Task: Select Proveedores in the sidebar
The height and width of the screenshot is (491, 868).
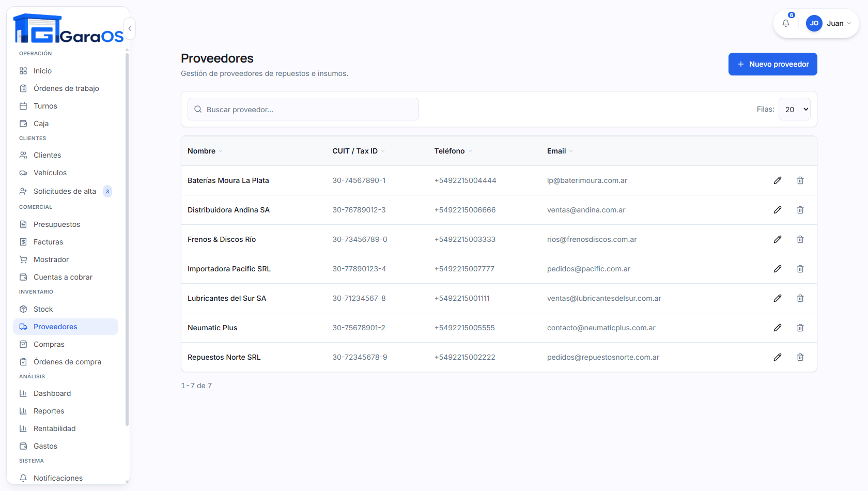Action: pos(66,327)
